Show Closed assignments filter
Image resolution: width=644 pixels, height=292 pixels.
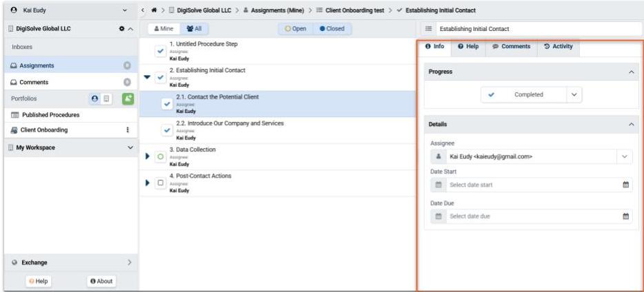coord(332,29)
